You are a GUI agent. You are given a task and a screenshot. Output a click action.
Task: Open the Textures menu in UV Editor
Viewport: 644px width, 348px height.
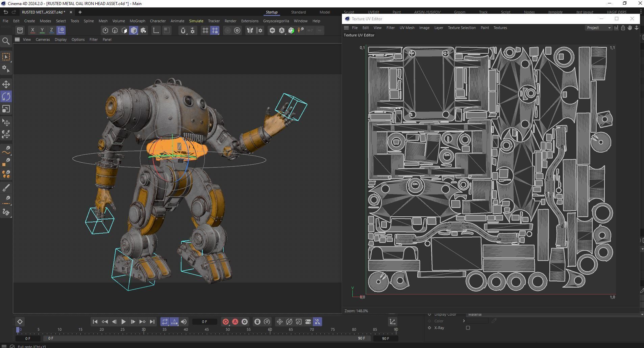click(x=500, y=28)
